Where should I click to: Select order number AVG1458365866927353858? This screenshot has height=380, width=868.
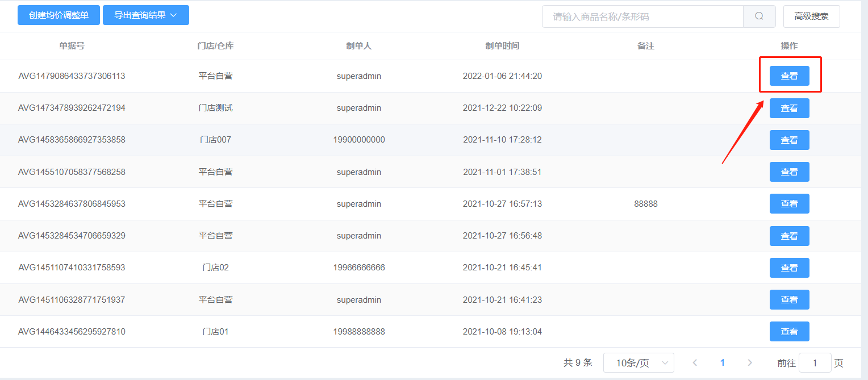(72, 140)
